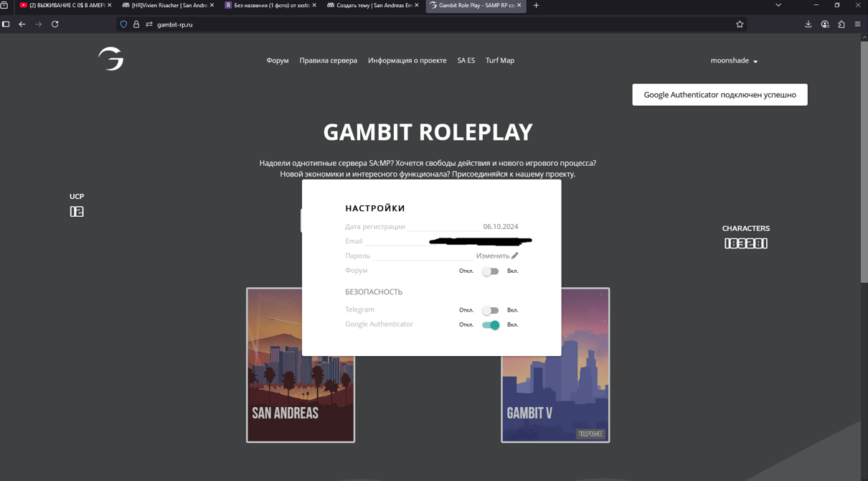Select the San Andreas poster card
Image resolution: width=868 pixels, height=481 pixels.
point(301,365)
